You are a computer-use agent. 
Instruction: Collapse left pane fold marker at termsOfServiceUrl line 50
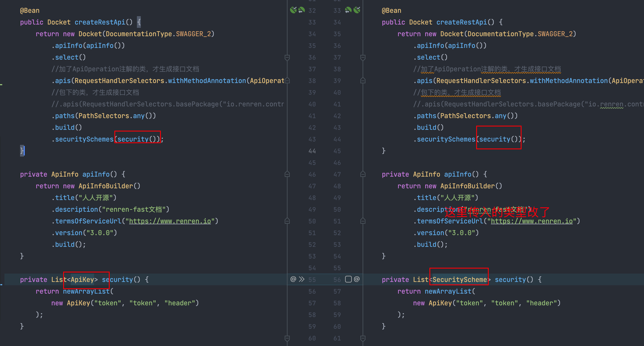point(287,221)
